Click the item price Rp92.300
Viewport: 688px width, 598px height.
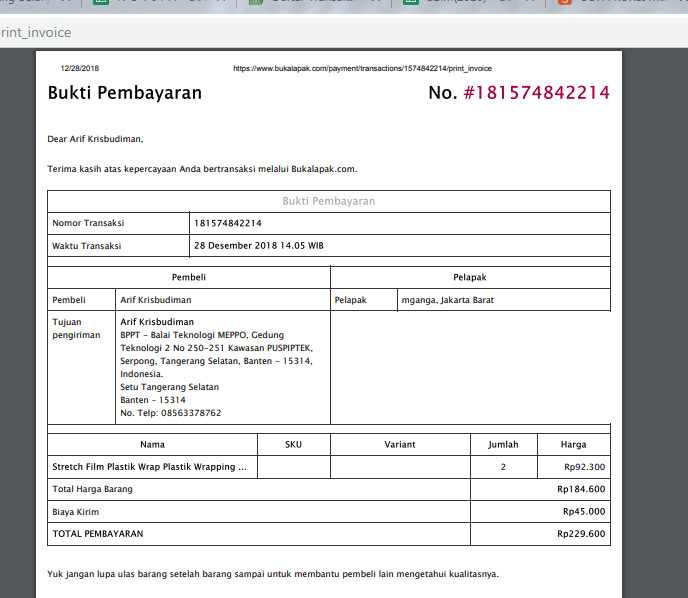[x=584, y=467]
